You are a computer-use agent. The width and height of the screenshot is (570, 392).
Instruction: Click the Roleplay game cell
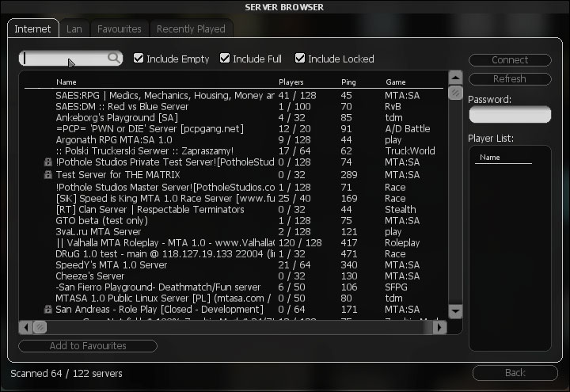pos(402,243)
